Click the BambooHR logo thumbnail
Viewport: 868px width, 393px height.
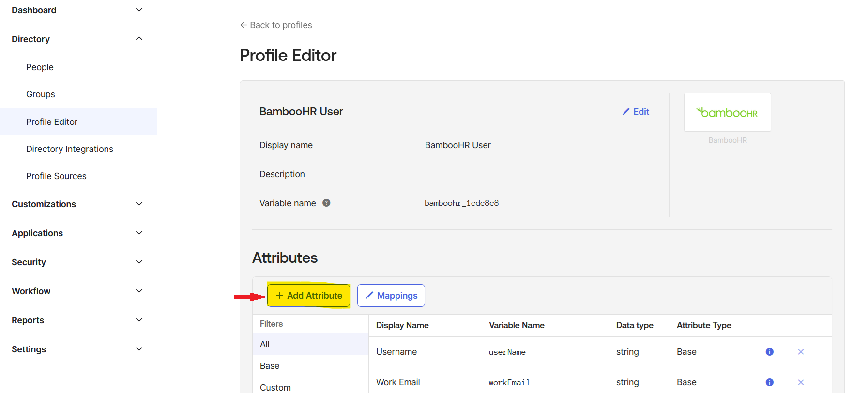(727, 112)
